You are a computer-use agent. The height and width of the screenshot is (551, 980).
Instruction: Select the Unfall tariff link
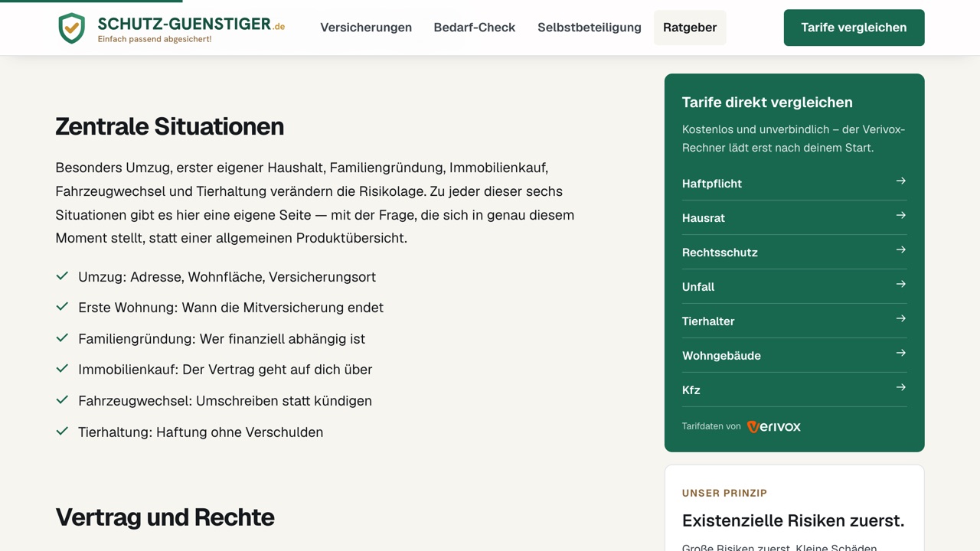[794, 287]
